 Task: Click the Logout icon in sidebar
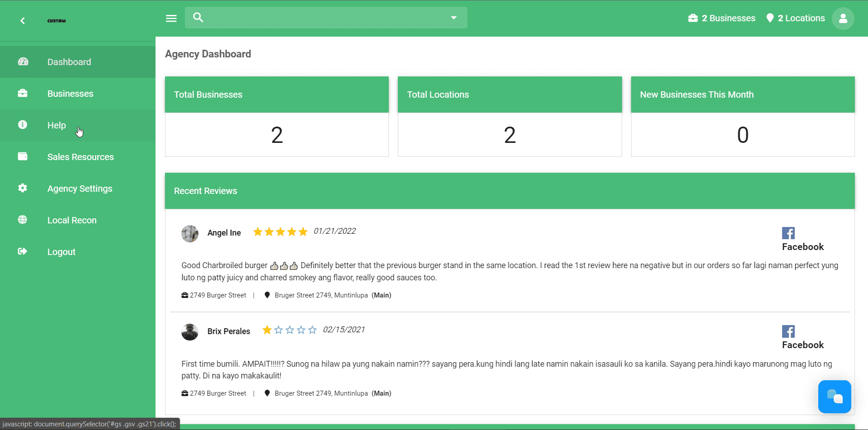(x=23, y=251)
